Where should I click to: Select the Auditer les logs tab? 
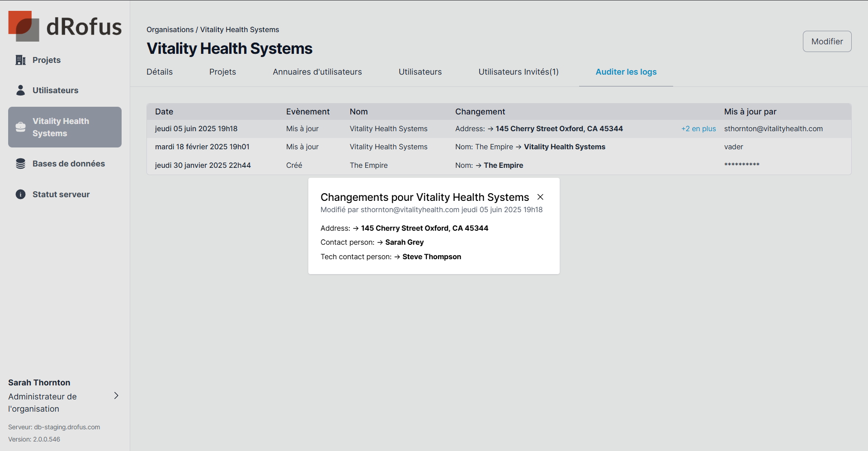626,72
